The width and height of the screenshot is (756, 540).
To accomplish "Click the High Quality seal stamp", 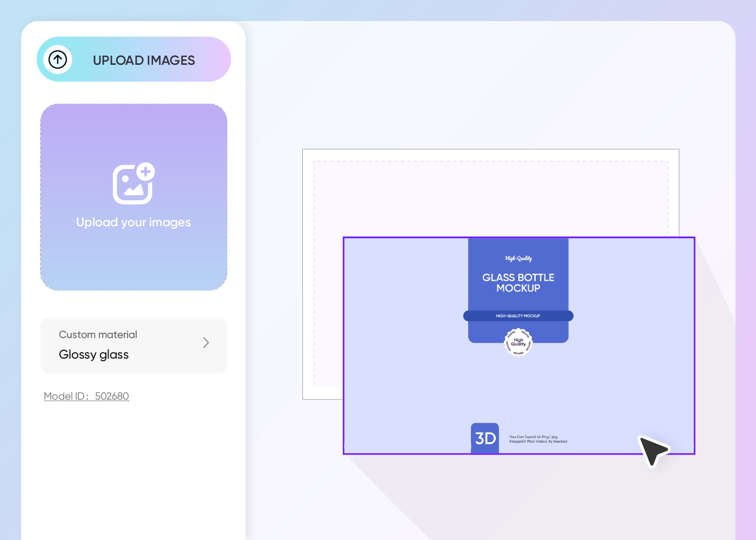I will 518,342.
